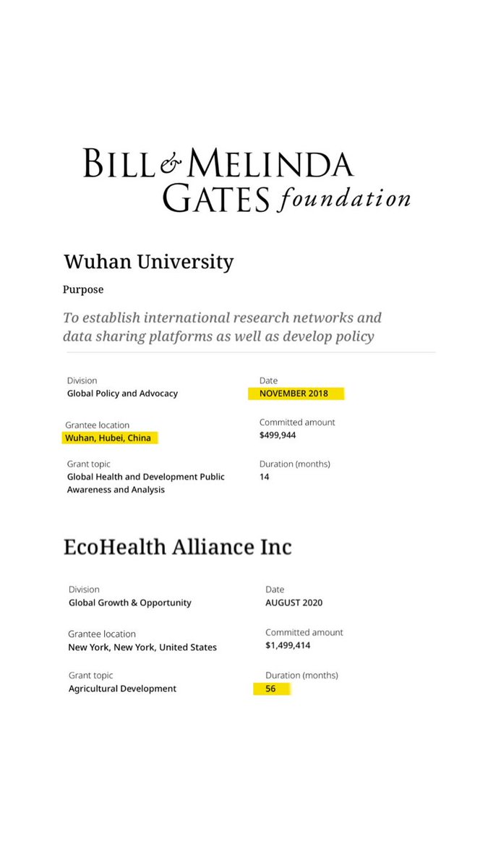The width and height of the screenshot is (488, 868).
Task: Click highlighted Wuhan, Hubei, China location
Action: [x=110, y=438]
